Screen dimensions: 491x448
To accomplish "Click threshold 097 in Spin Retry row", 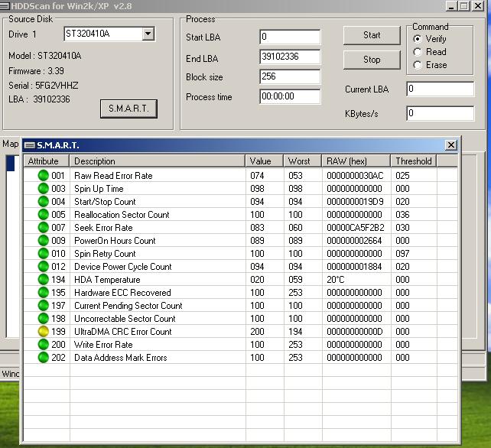I will [402, 254].
